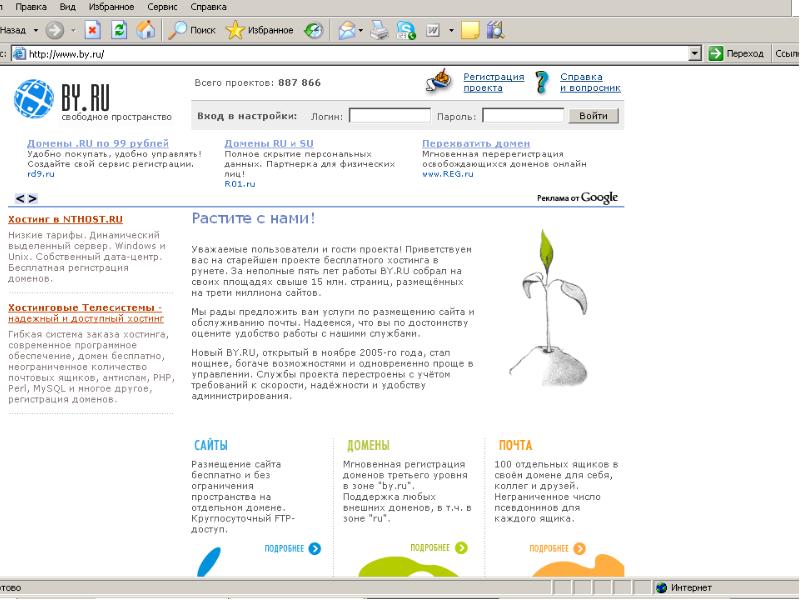This screenshot has width=800, height=600.
Task: Open the Сервис menu
Action: [x=162, y=6]
